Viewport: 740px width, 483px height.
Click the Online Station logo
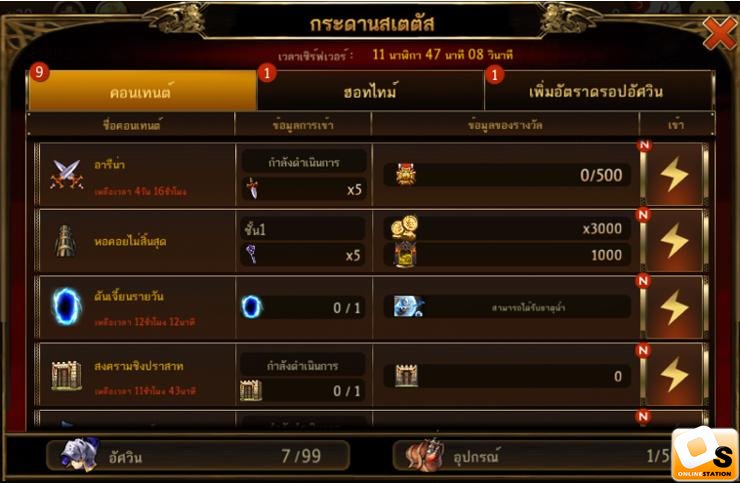click(704, 455)
